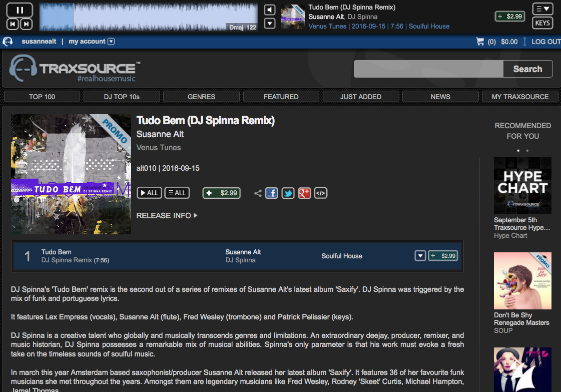This screenshot has height=392, width=561.
Task: Open Venus Tunes label link in player
Action: click(327, 26)
